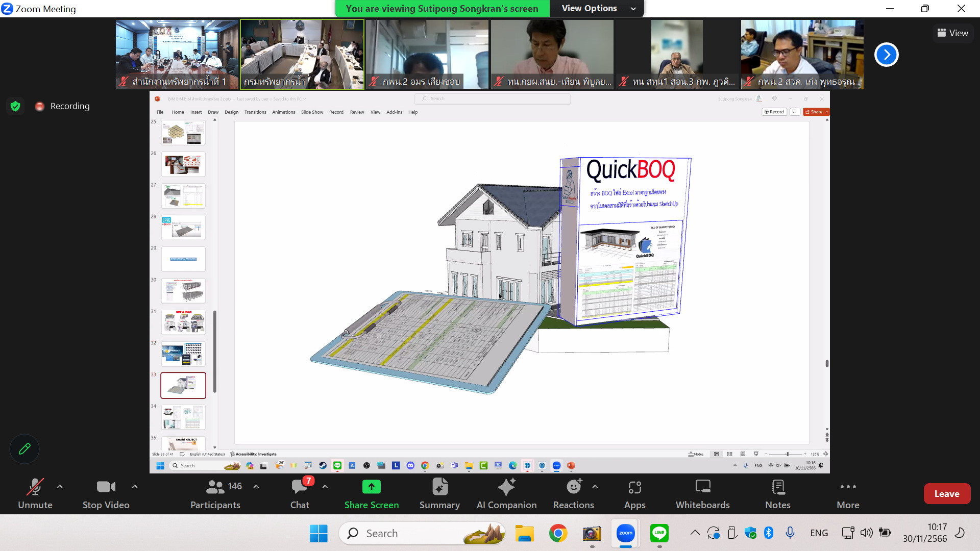Screen dimensions: 980x551
Task: Click the Steam icon in shared taskbar
Action: (x=323, y=465)
